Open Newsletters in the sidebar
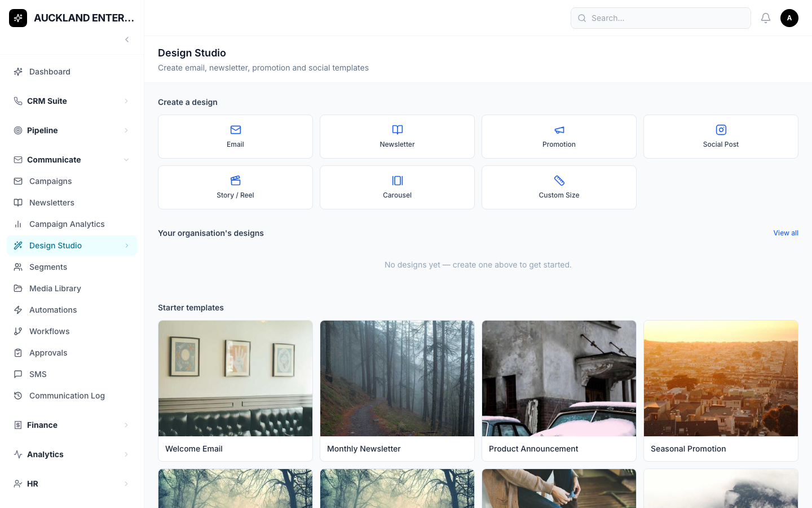This screenshot has width=812, height=508. click(72, 203)
